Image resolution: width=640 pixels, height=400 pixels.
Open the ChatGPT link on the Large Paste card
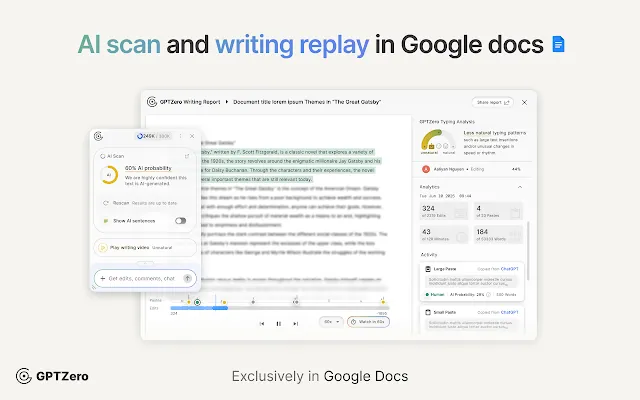(509, 269)
